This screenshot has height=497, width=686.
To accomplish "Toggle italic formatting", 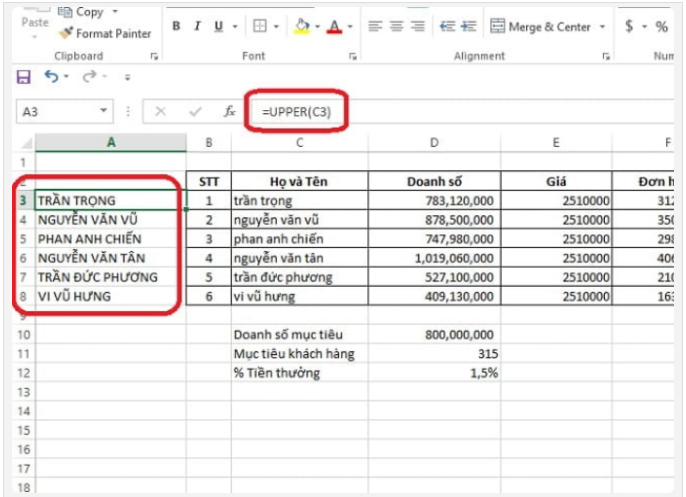I will pos(197,26).
